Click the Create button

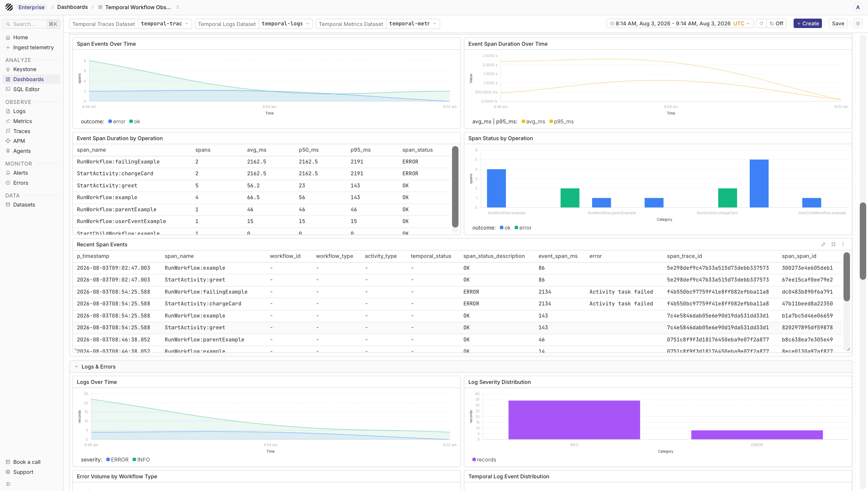coord(807,24)
